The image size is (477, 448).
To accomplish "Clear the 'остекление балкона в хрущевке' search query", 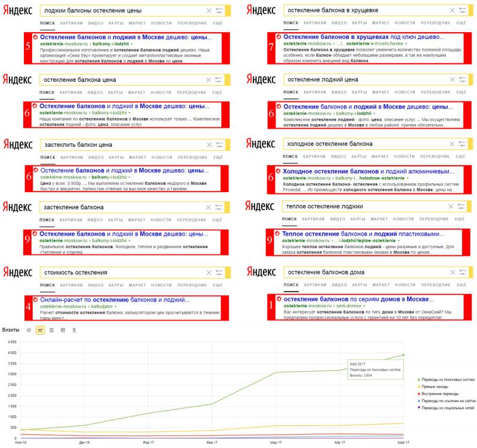I will click(453, 10).
